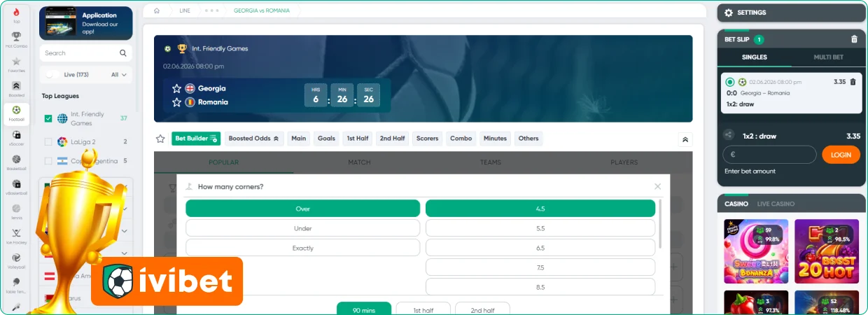This screenshot has height=315, width=868.
Task: Select 90 mins period
Action: tap(364, 310)
